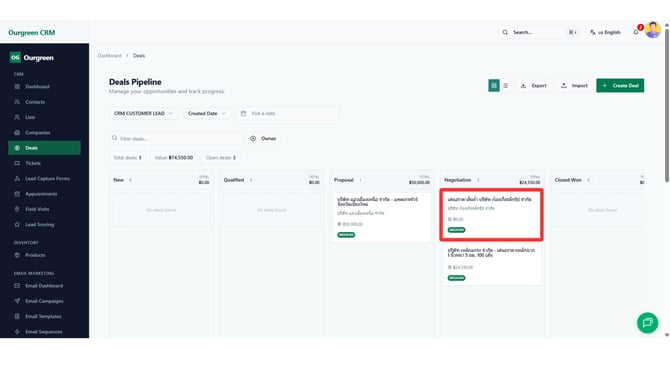Open the $0.00 deal card in Negotiation
The height and width of the screenshot is (376, 670).
tap(491, 214)
